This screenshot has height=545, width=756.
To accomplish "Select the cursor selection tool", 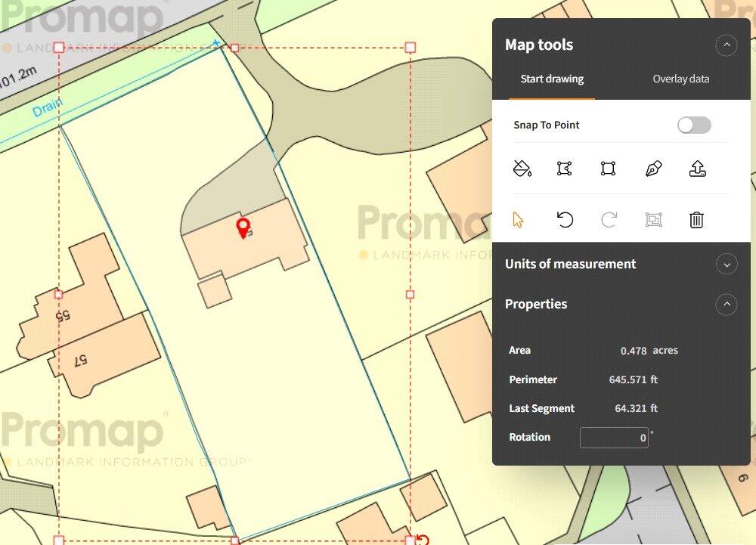I will coord(518,220).
